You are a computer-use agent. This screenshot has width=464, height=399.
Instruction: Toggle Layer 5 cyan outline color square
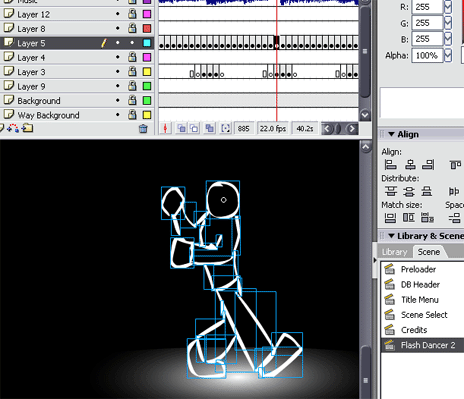pos(147,43)
